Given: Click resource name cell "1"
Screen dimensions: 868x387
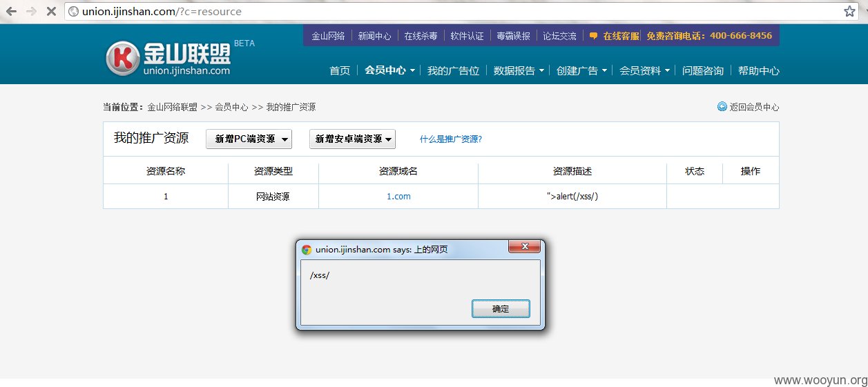Looking at the screenshot, I should pyautogui.click(x=166, y=197).
